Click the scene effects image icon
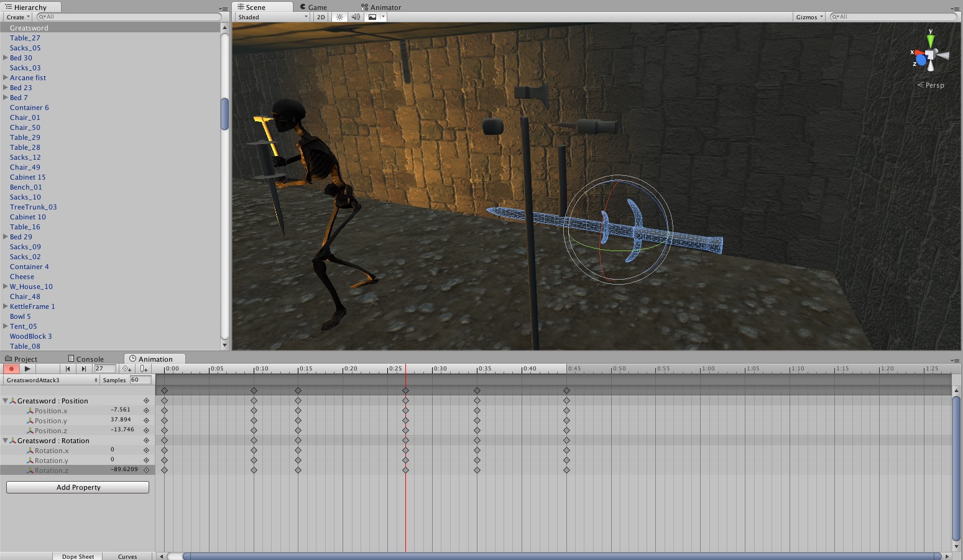Screen dimensions: 963x560 click(372, 17)
